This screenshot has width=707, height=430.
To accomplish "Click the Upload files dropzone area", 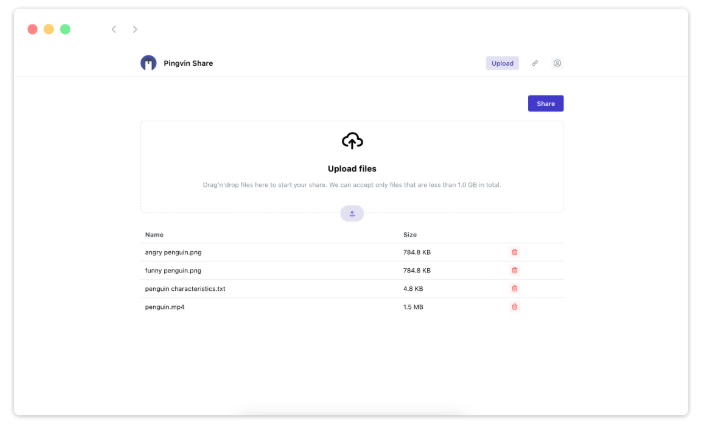I will point(352,168).
